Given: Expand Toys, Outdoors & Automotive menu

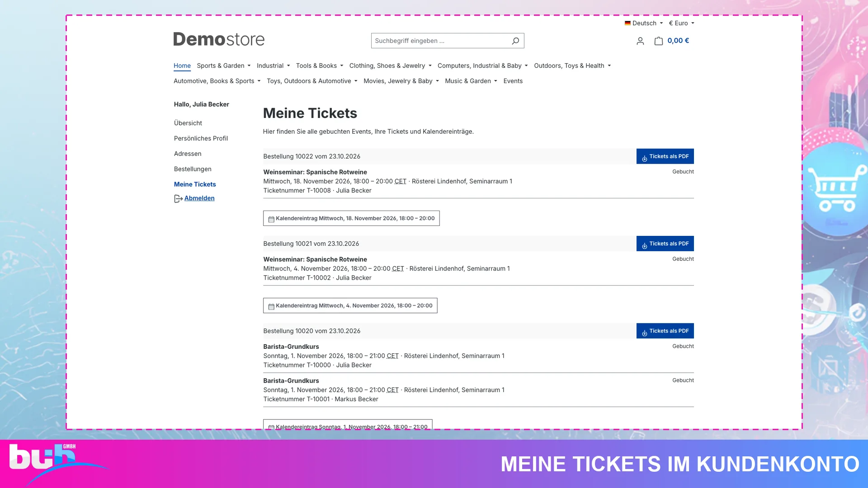Looking at the screenshot, I should (x=312, y=81).
